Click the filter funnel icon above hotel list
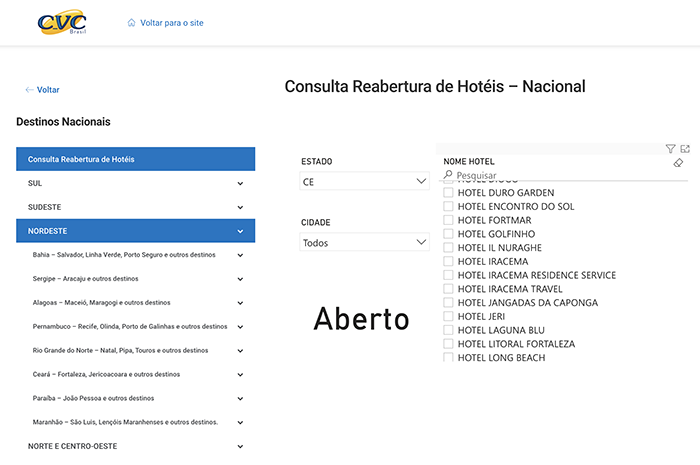Screen dimensions: 700x465 point(670,149)
